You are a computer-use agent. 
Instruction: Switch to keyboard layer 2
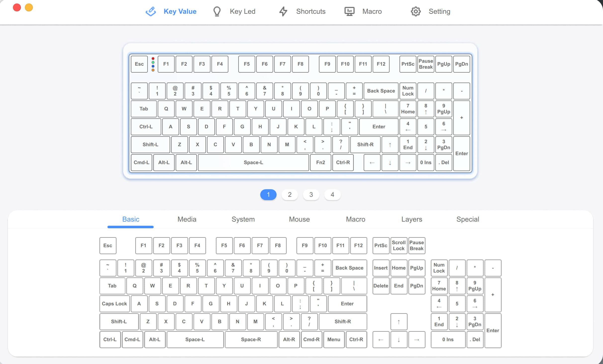click(290, 195)
